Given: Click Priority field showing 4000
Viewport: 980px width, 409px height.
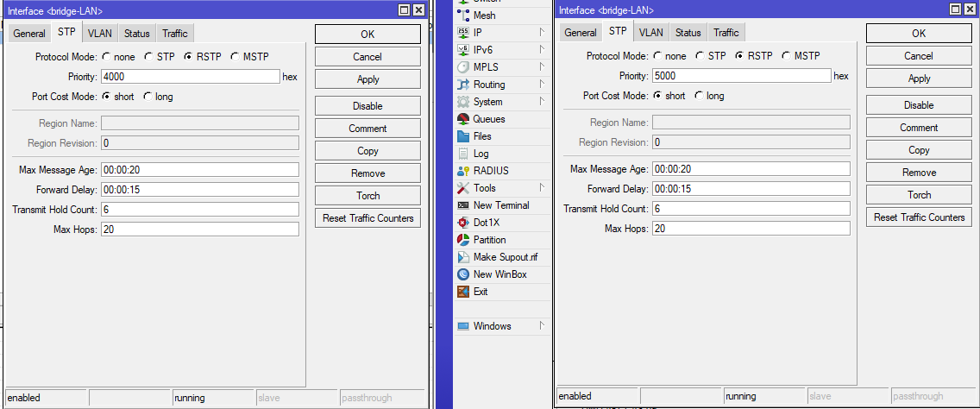Looking at the screenshot, I should pyautogui.click(x=191, y=77).
